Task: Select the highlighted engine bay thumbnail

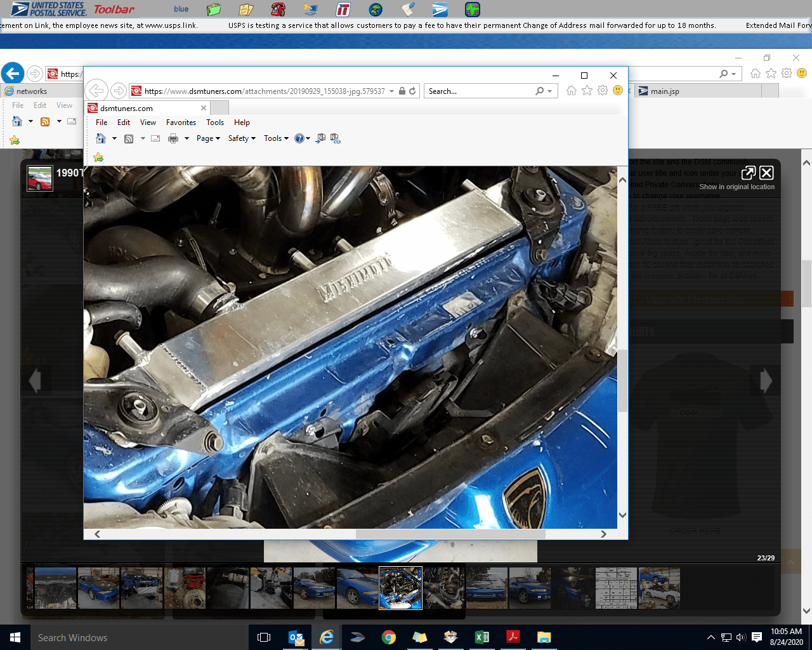Action: coord(400,588)
